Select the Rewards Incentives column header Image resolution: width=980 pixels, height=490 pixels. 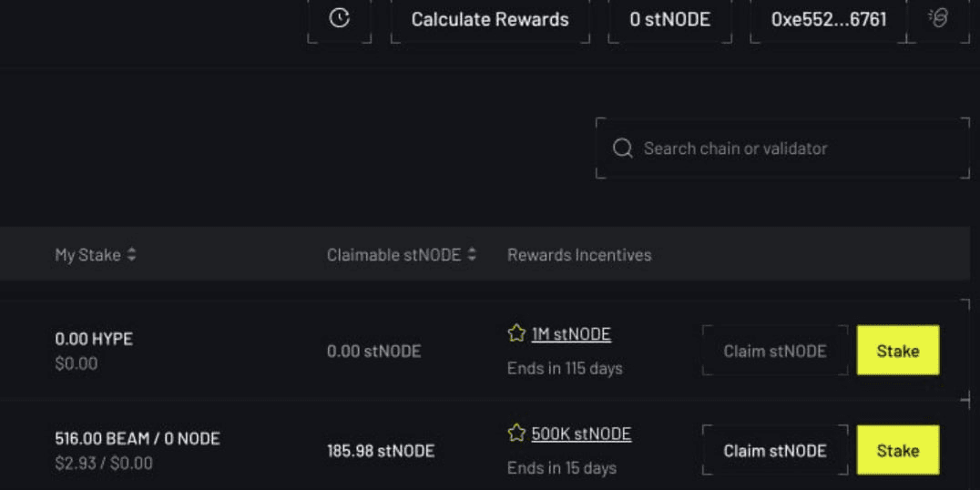coord(579,255)
